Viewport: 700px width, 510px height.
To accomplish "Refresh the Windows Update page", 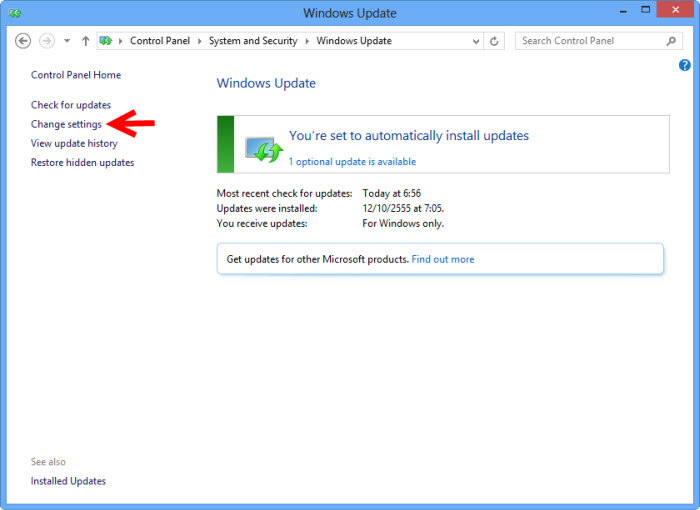I will pos(494,41).
